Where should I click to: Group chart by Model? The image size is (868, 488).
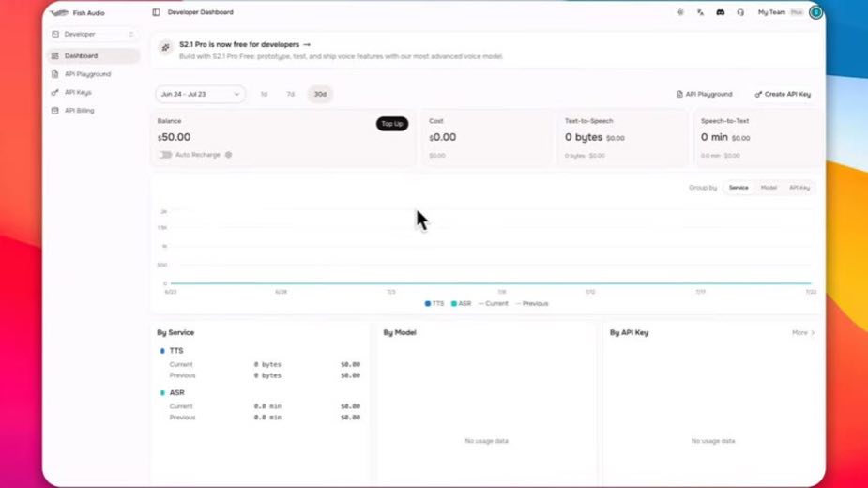[x=769, y=188]
